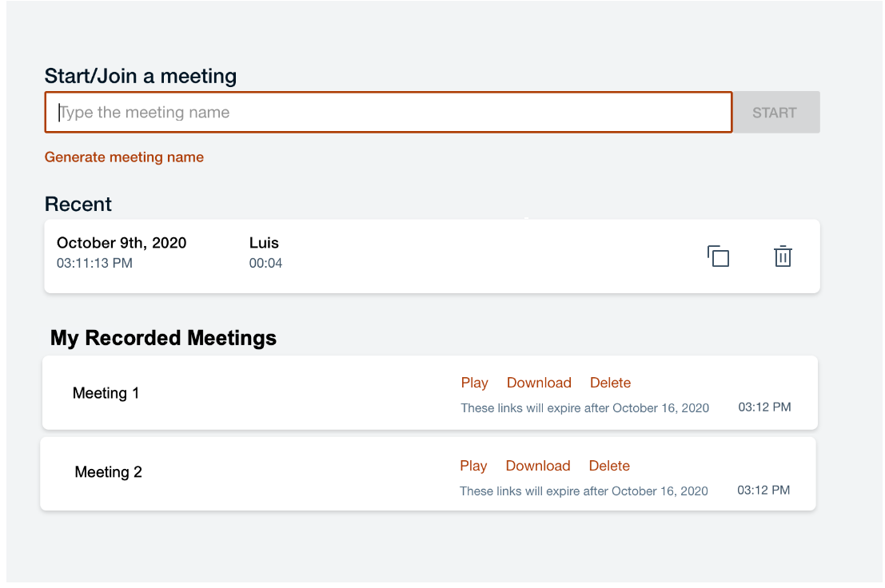Delete the recent Luis meeting via trash icon
Screen dimensions: 885x588
click(783, 256)
